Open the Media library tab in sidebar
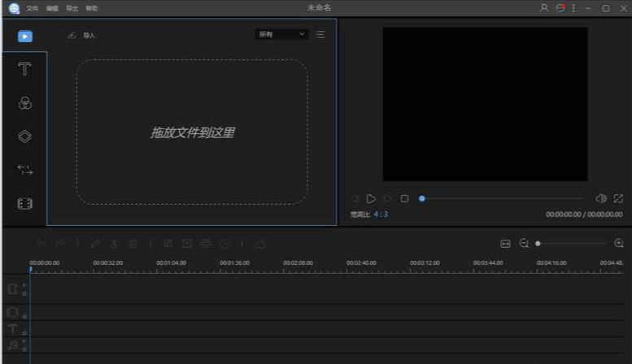Screen dimensions: 632x364 24,37
